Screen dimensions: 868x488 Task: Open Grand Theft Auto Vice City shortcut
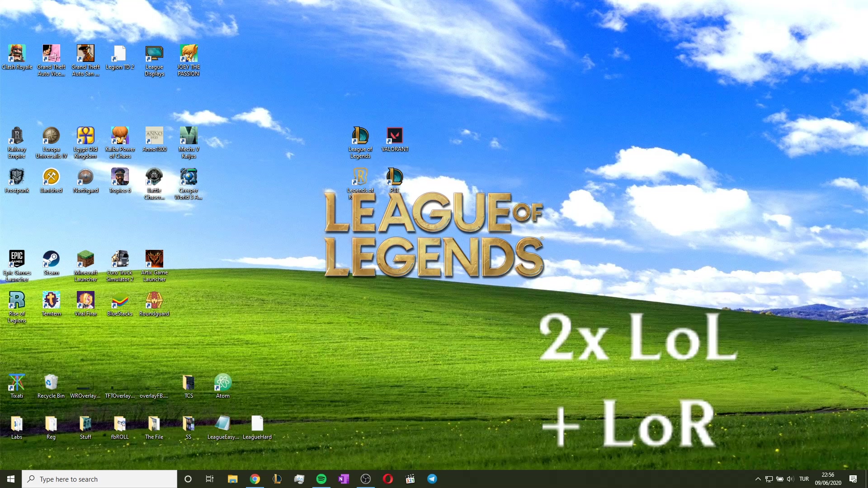pyautogui.click(x=51, y=60)
